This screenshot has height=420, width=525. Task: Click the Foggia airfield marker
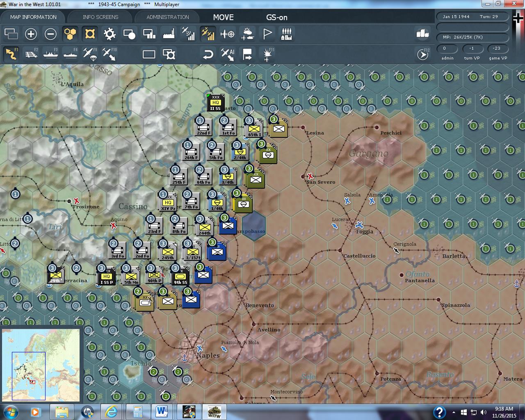tap(359, 225)
